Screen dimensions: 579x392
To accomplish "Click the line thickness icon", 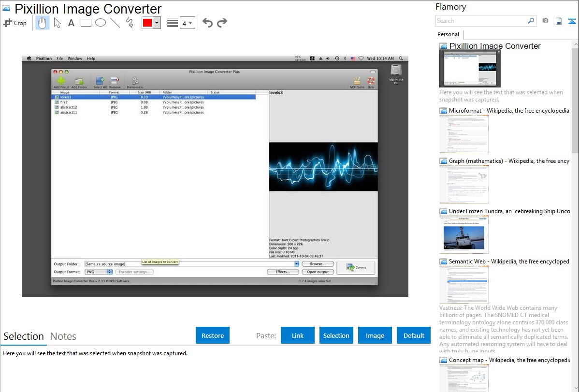I will [173, 23].
